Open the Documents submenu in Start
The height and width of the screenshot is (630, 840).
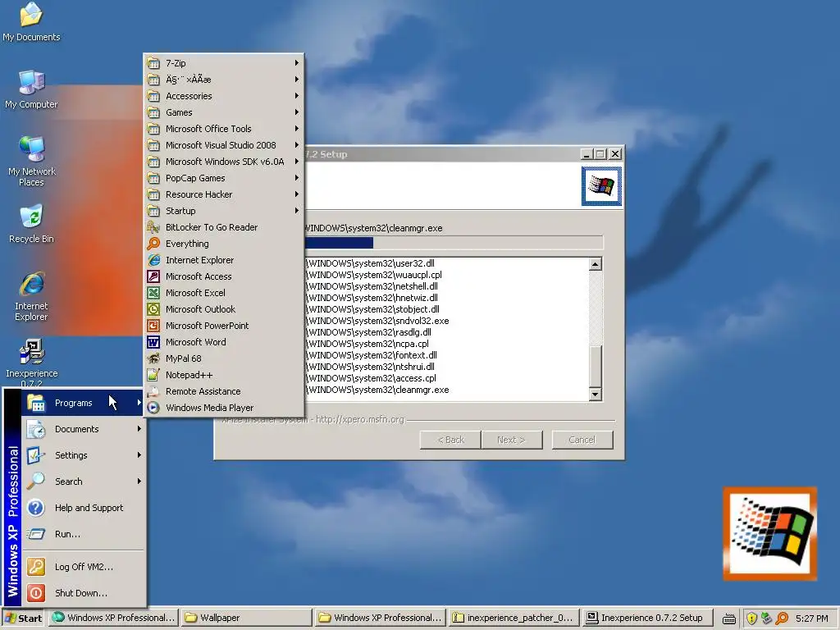pyautogui.click(x=84, y=429)
